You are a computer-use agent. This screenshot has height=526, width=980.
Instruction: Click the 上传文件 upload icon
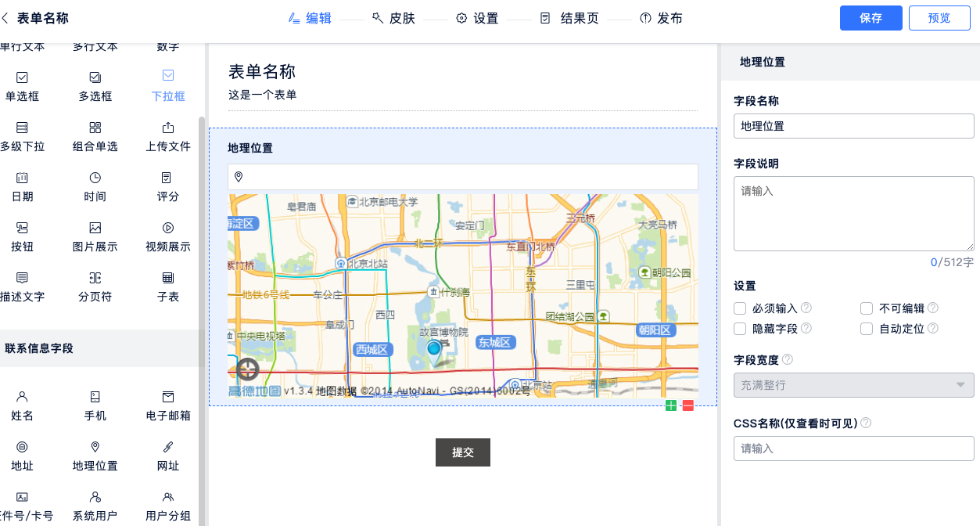167,128
